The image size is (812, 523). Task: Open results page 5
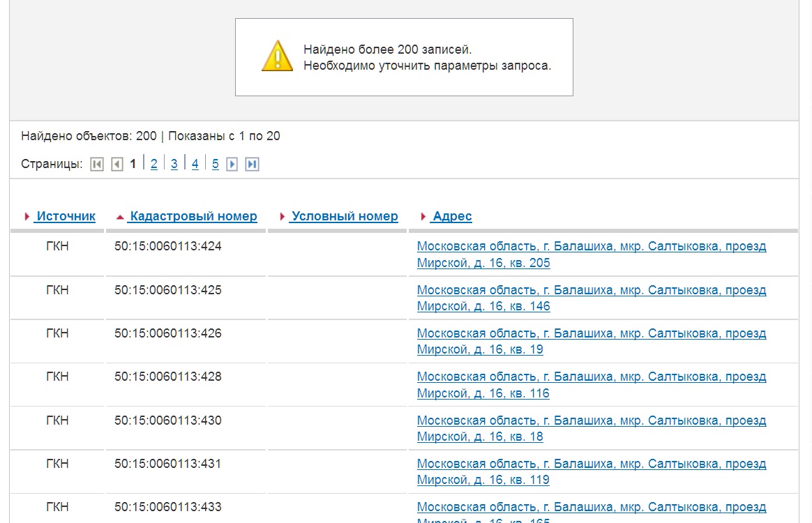pyautogui.click(x=216, y=165)
